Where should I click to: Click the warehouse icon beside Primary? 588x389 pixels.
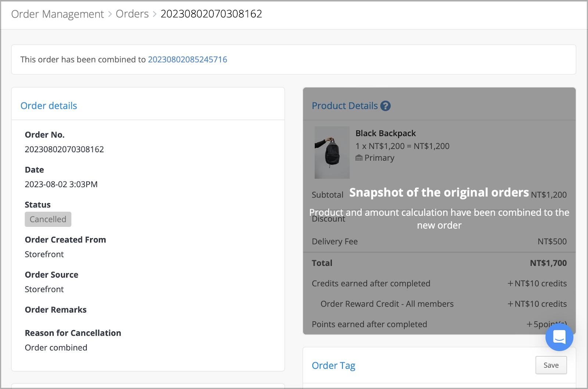(x=359, y=158)
